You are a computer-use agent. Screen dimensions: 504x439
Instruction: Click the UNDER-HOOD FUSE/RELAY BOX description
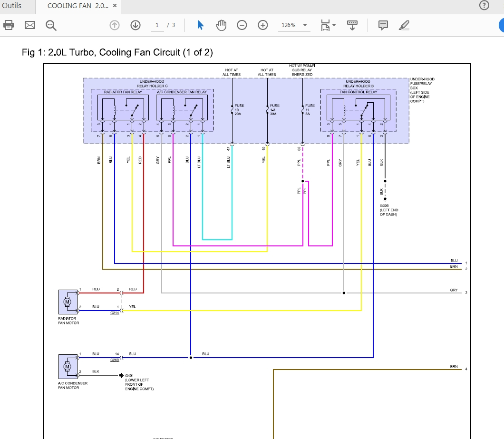click(x=422, y=90)
